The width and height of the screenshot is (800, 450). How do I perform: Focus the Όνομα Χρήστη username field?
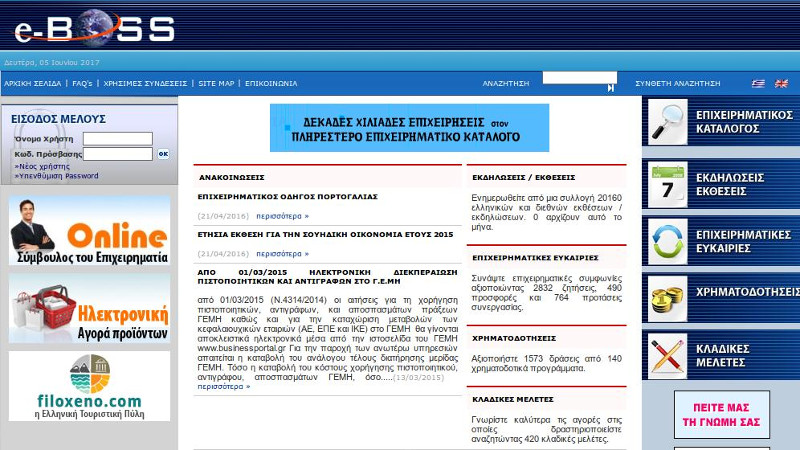point(118,139)
